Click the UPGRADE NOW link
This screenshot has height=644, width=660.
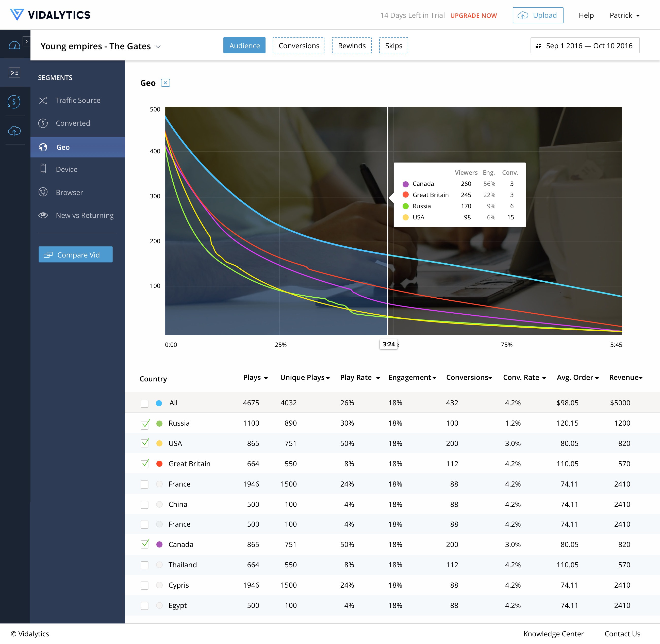(x=473, y=15)
